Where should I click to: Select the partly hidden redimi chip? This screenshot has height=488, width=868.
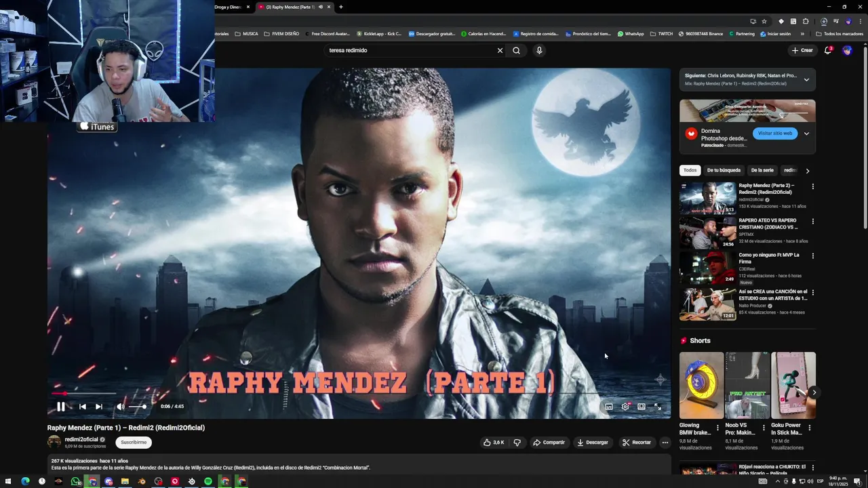[x=790, y=170]
